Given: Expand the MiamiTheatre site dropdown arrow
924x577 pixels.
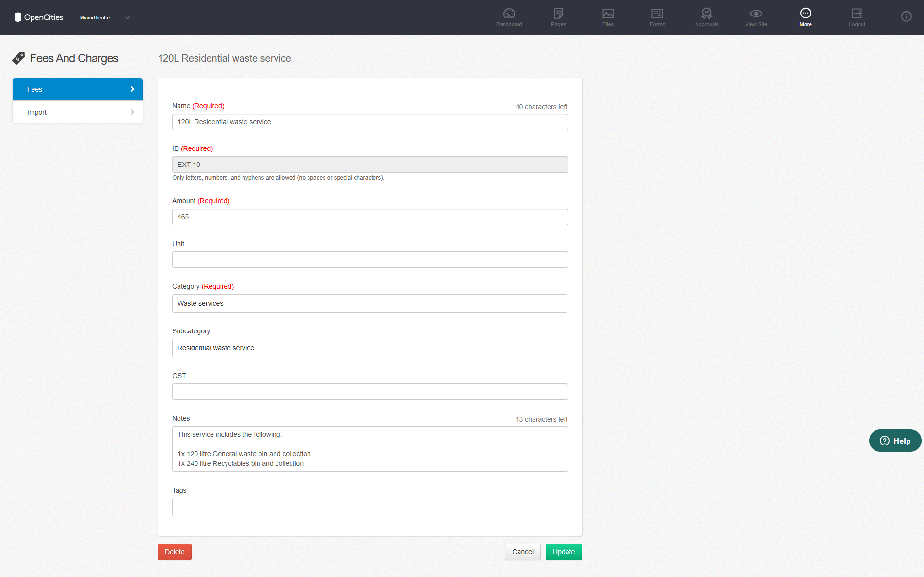Looking at the screenshot, I should pyautogui.click(x=128, y=18).
